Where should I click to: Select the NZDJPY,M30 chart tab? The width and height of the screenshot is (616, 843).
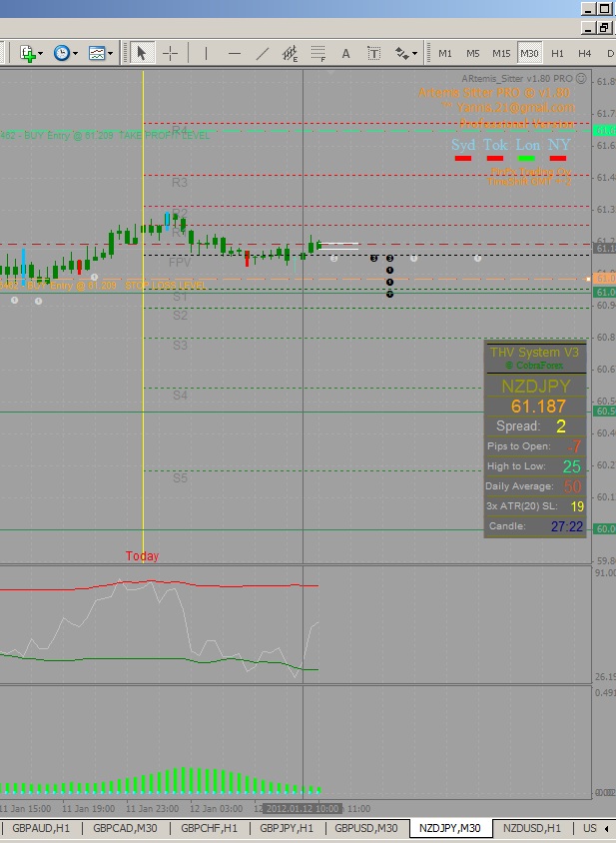coord(450,828)
